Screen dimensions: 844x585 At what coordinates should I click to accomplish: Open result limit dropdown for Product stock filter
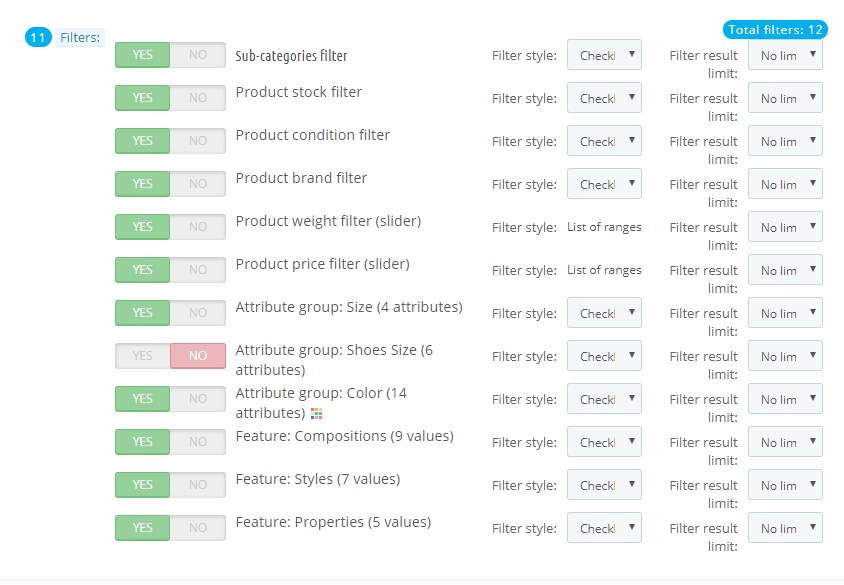785,98
